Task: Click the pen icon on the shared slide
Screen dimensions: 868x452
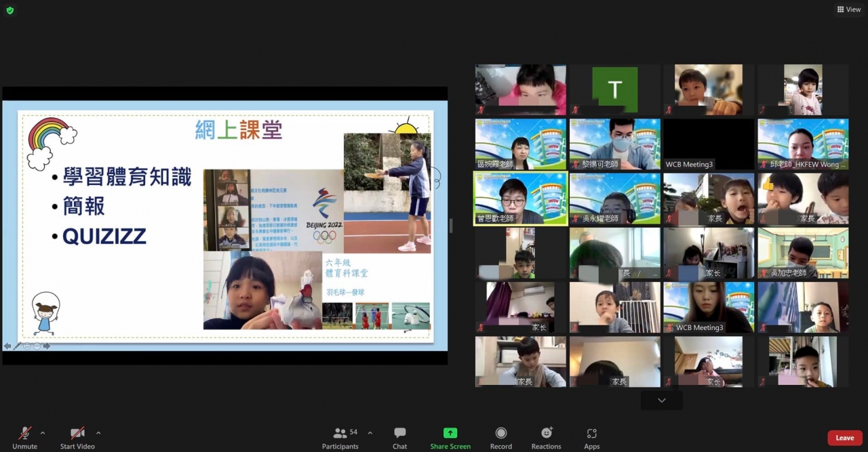Action: click(18, 346)
